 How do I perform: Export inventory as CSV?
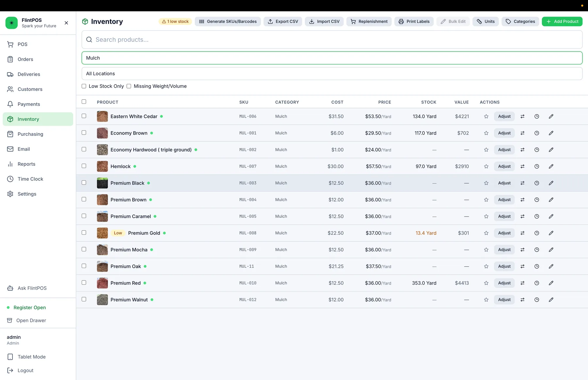[283, 22]
